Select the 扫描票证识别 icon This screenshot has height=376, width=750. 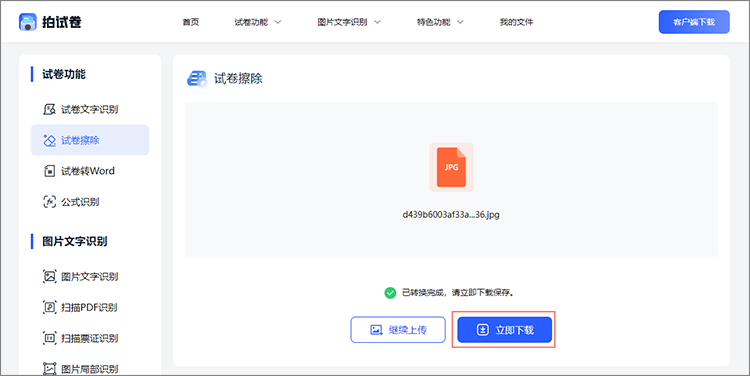(50, 338)
